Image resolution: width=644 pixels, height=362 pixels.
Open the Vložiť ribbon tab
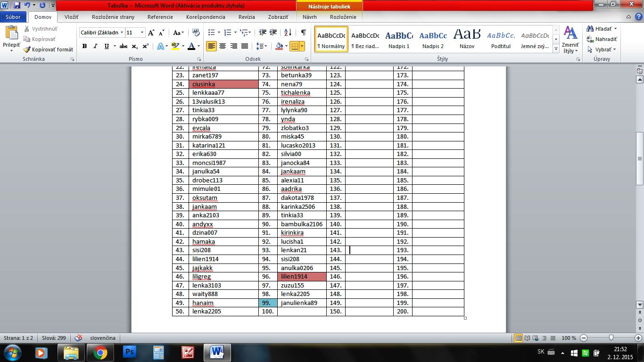[72, 17]
